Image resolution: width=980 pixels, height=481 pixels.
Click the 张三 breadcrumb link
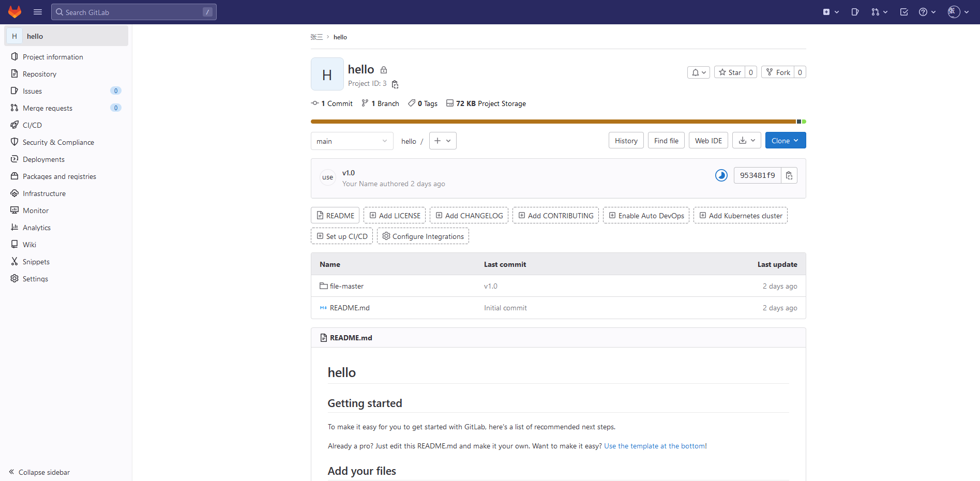coord(316,37)
